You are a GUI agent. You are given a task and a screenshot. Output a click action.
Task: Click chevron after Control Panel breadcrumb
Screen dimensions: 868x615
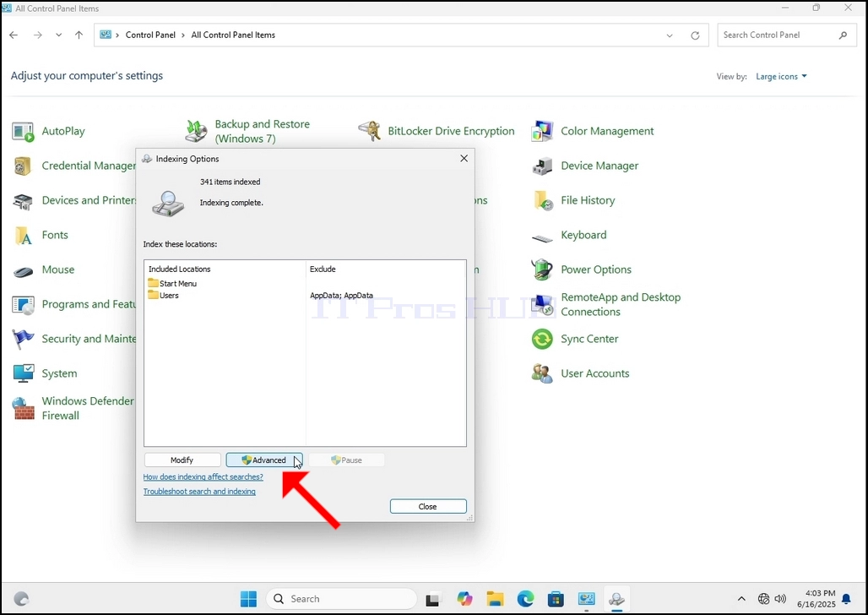click(183, 35)
